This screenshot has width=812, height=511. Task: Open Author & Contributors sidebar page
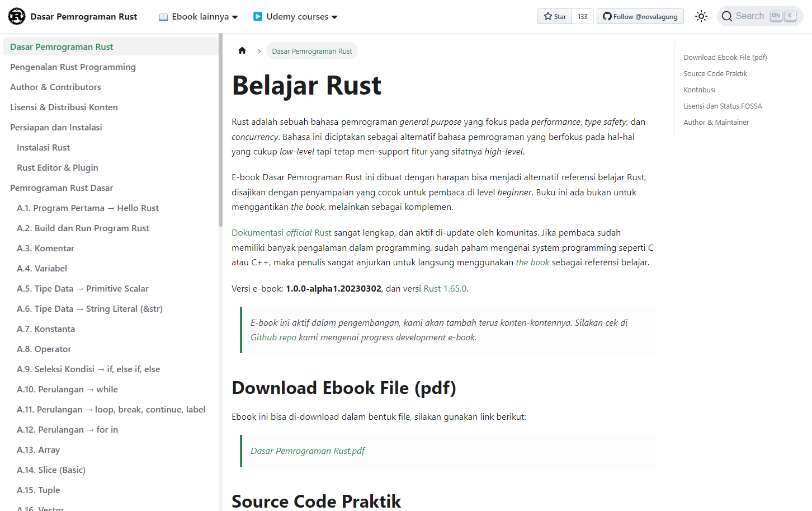(x=111, y=87)
